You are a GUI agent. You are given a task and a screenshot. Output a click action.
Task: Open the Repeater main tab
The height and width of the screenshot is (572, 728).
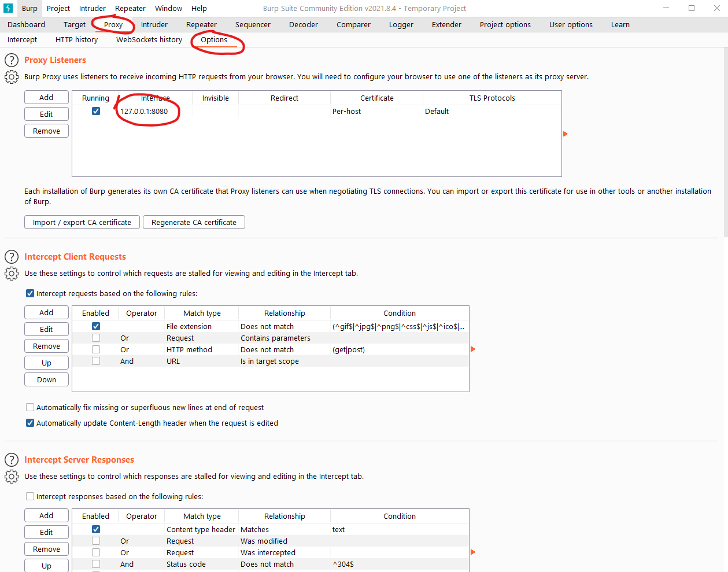(x=201, y=25)
